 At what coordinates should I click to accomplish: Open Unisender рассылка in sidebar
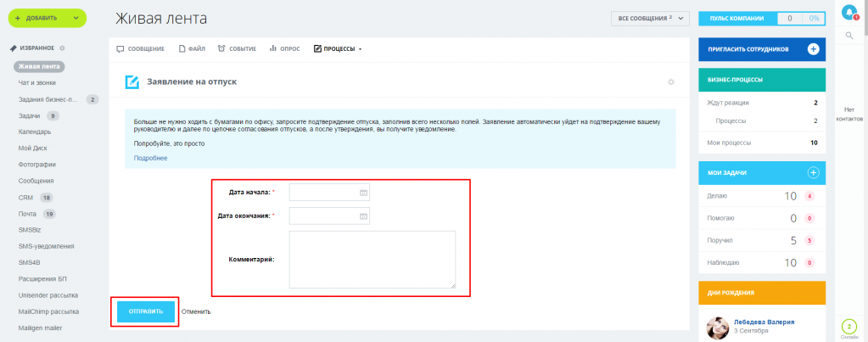(48, 295)
